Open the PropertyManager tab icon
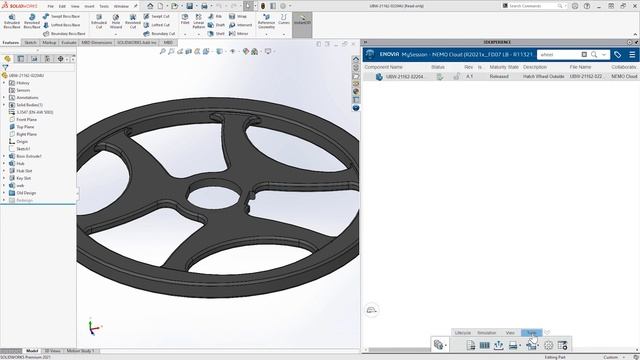This screenshot has height=360, width=640. click(x=21, y=59)
